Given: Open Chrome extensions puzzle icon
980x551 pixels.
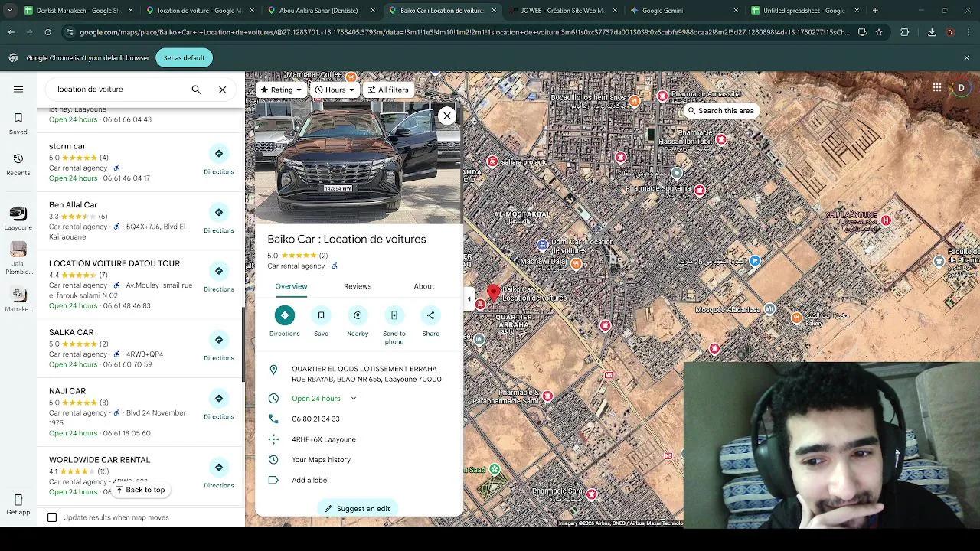Looking at the screenshot, I should (x=904, y=32).
